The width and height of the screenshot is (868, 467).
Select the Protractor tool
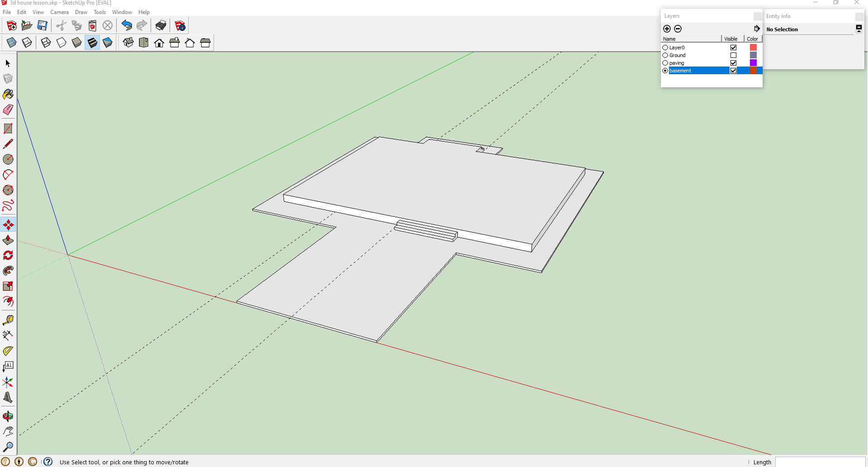(x=8, y=351)
